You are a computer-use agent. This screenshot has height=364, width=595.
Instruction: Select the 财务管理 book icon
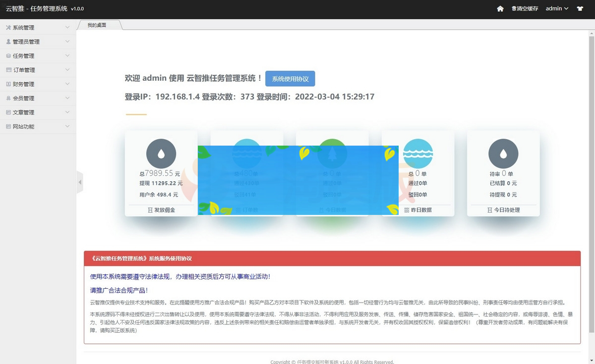8,84
